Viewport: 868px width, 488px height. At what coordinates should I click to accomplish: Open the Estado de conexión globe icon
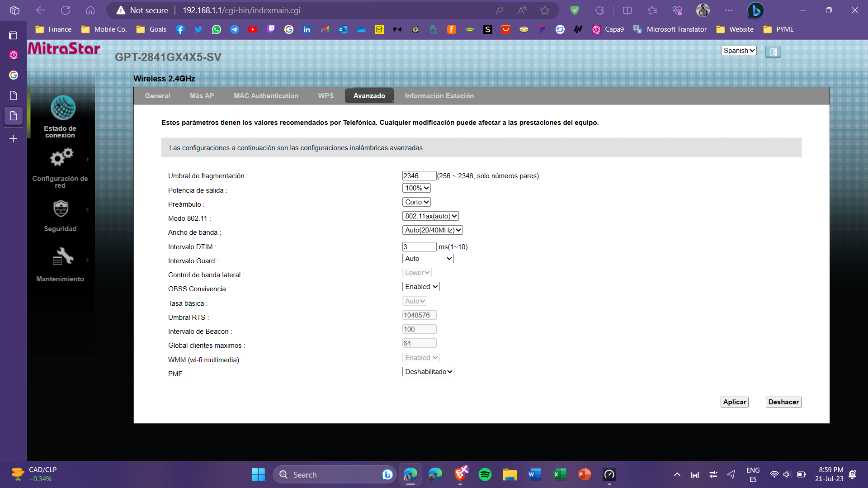tap(63, 108)
